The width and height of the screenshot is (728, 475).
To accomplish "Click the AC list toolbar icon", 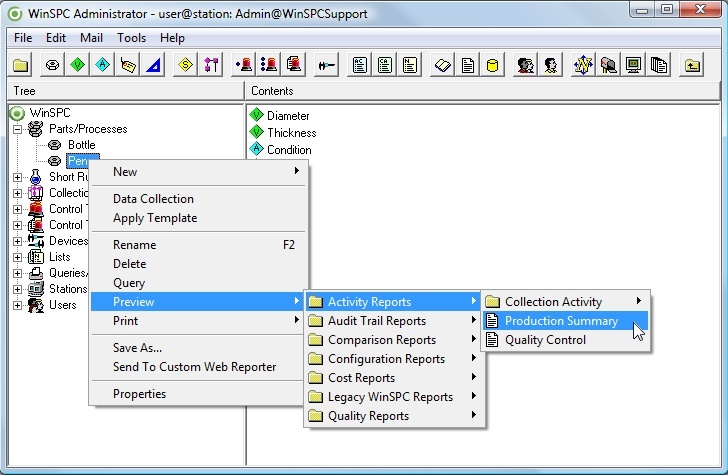I will click(359, 65).
